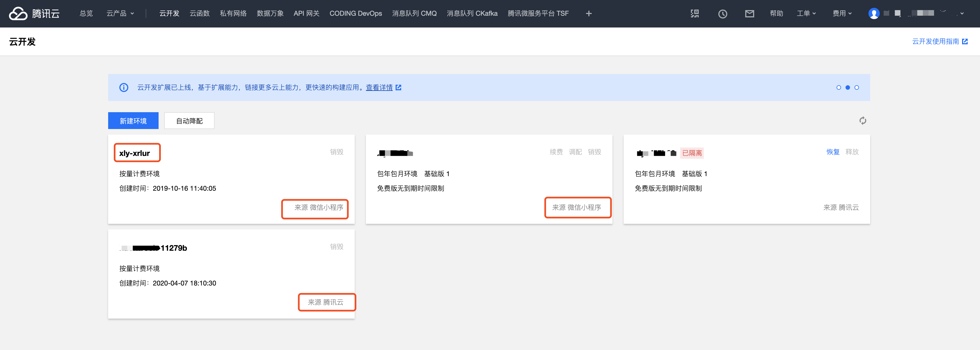Open CODING DevOps in navigation

[x=356, y=14]
